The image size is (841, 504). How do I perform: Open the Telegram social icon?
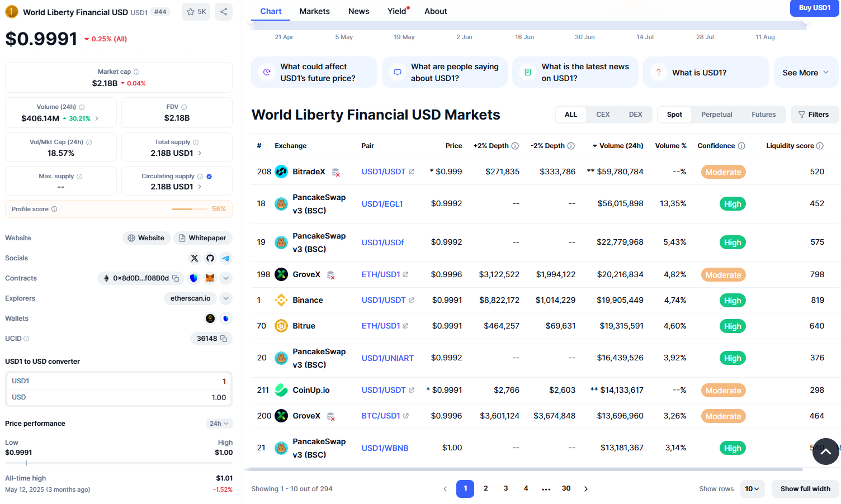click(226, 258)
